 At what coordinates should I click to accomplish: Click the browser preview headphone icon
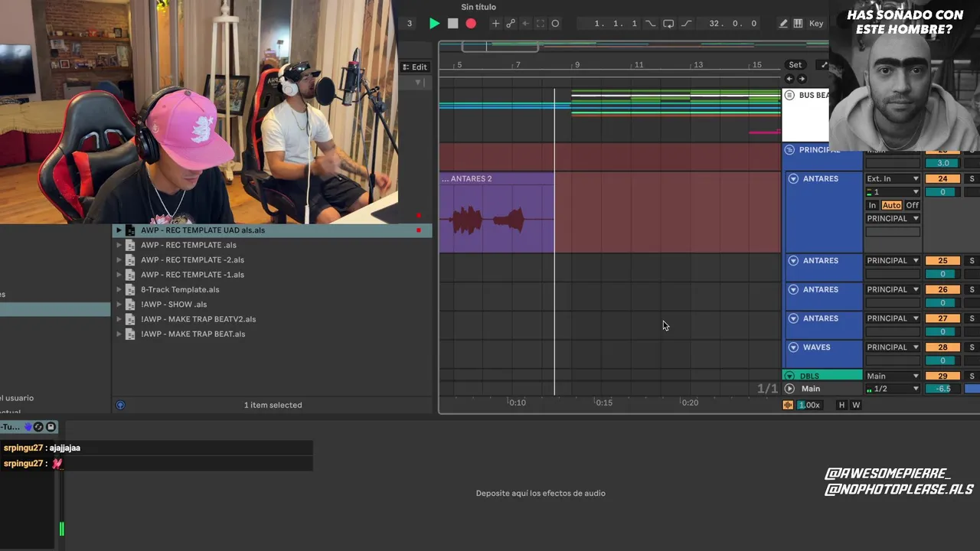pyautogui.click(x=120, y=405)
